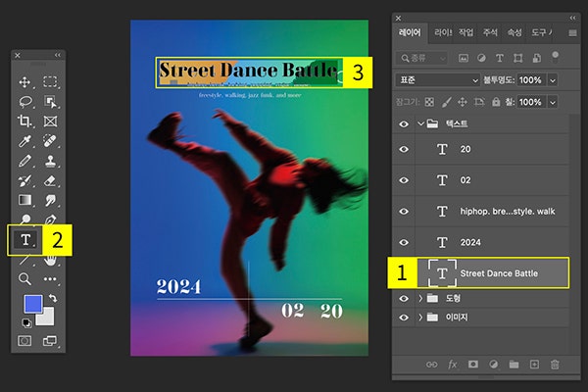The height and width of the screenshot is (392, 588).
Task: Hide the 이미지 group
Action: tap(404, 318)
